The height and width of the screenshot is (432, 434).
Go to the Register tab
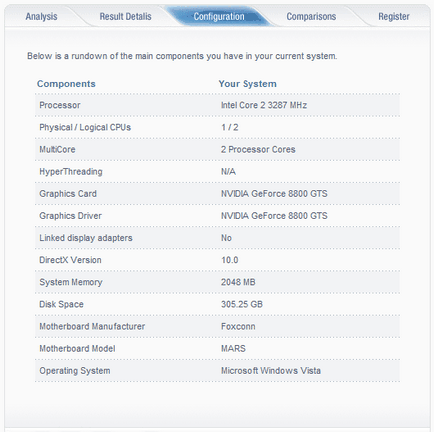[x=394, y=16]
